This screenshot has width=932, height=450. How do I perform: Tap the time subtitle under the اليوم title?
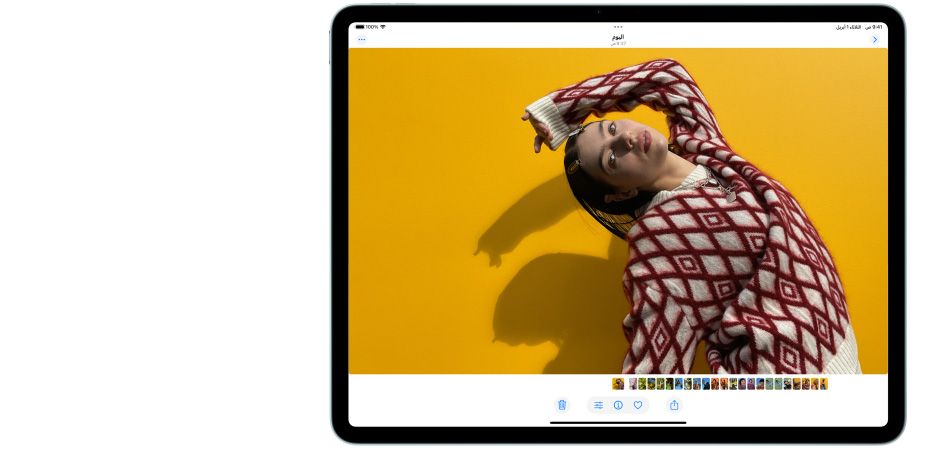coord(618,44)
